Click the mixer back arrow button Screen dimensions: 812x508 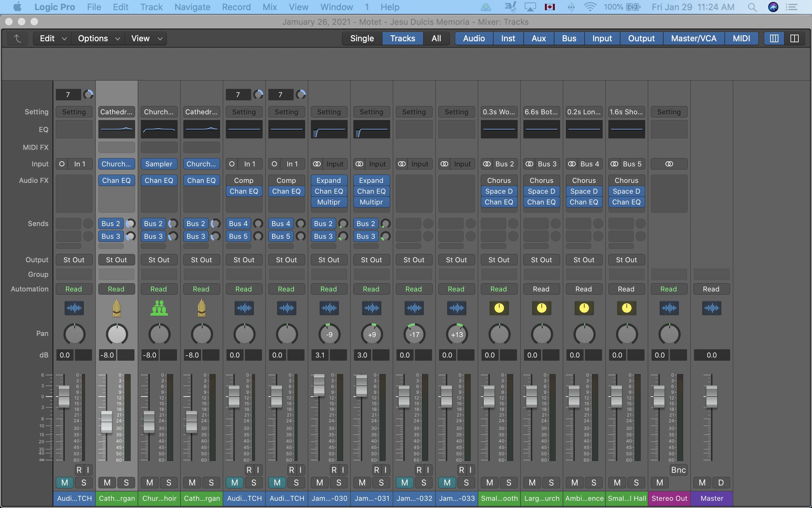17,38
